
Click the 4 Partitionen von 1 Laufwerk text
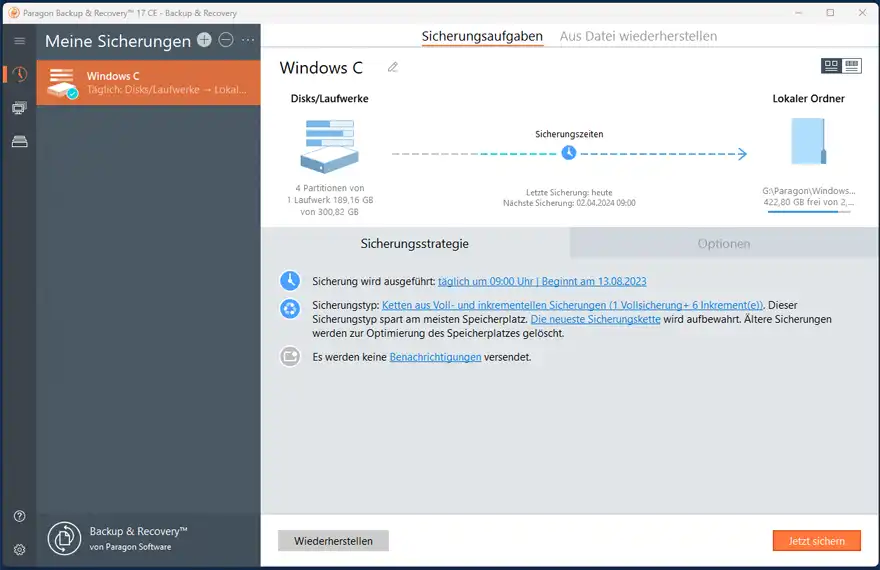click(x=329, y=200)
